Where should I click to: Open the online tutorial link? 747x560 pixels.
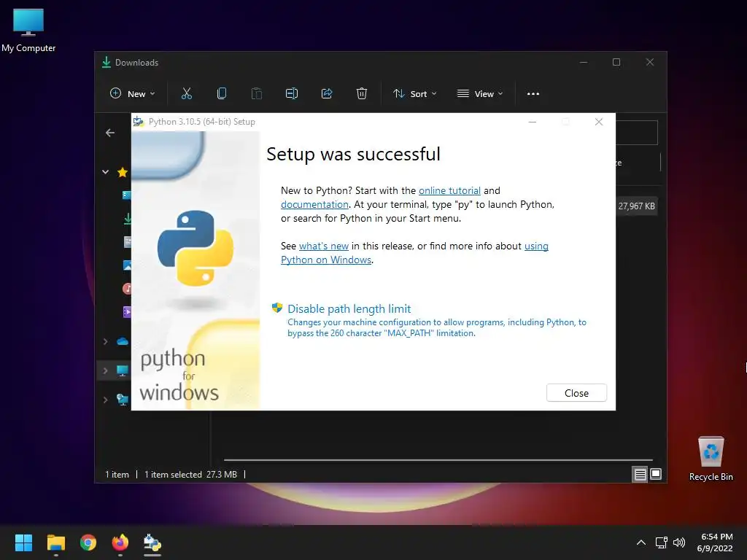[x=449, y=190]
